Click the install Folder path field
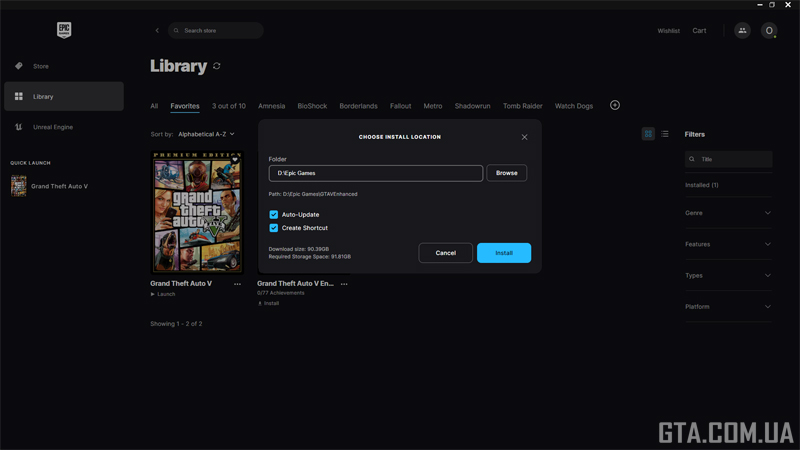 click(376, 173)
